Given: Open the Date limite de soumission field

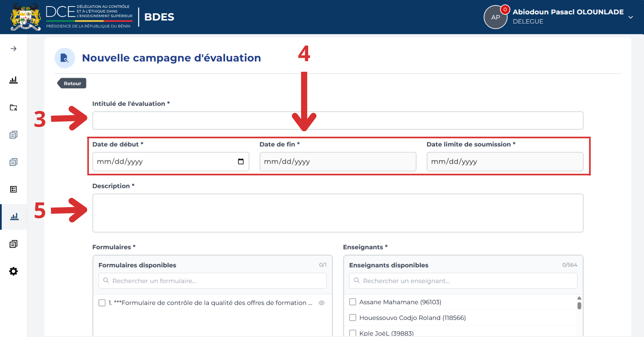Looking at the screenshot, I should (x=505, y=162).
